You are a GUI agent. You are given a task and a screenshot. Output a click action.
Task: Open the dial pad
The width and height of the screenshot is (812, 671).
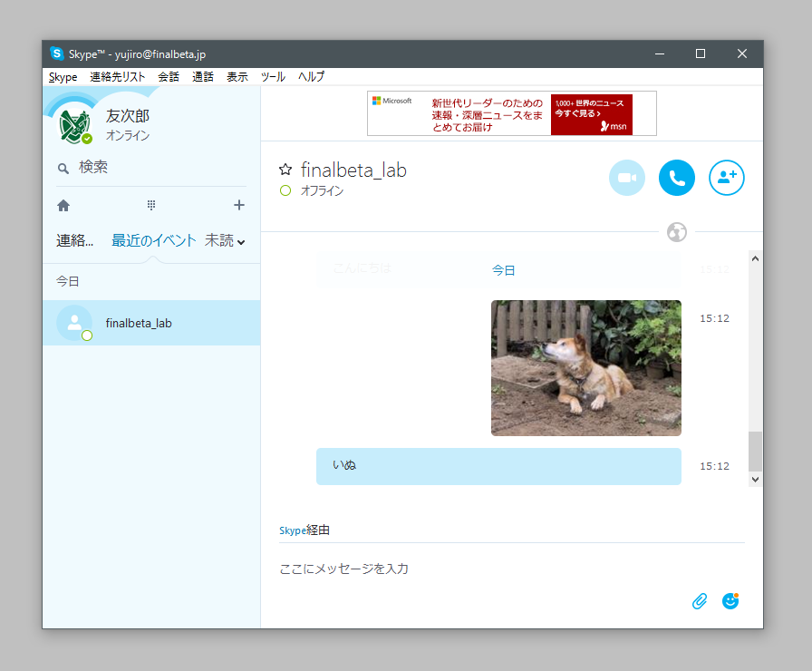tap(151, 205)
